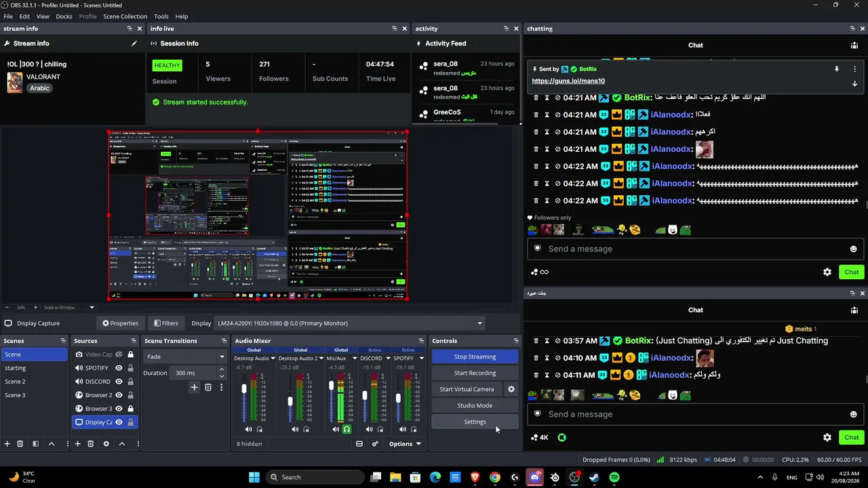Screen dimensions: 868x488
Task: Add a configurable transition with plus icon
Action: (x=194, y=387)
